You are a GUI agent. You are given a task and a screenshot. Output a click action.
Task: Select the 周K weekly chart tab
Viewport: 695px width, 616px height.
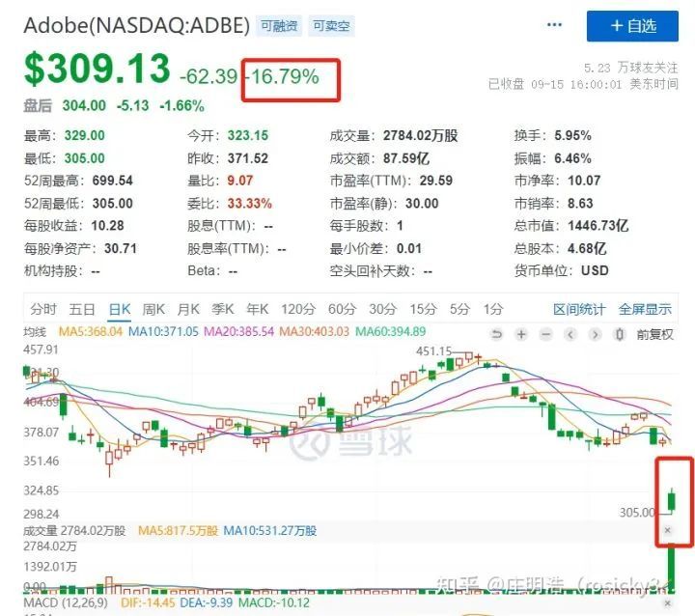click(153, 309)
